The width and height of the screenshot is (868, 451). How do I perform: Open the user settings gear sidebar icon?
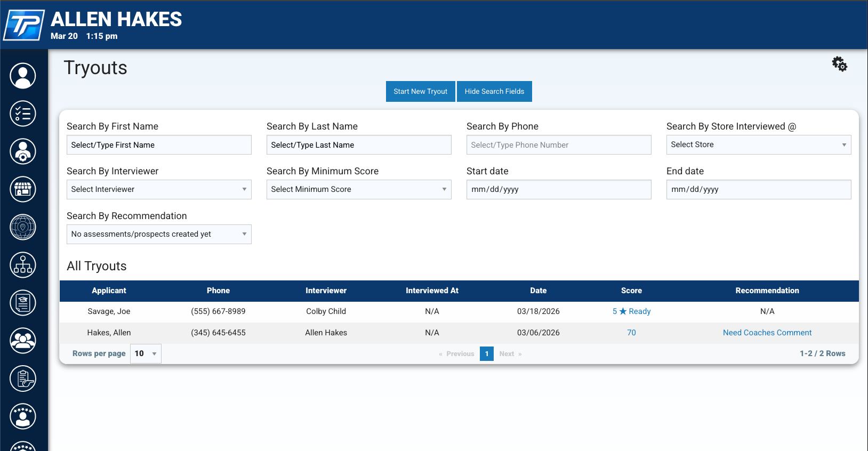[x=23, y=151]
